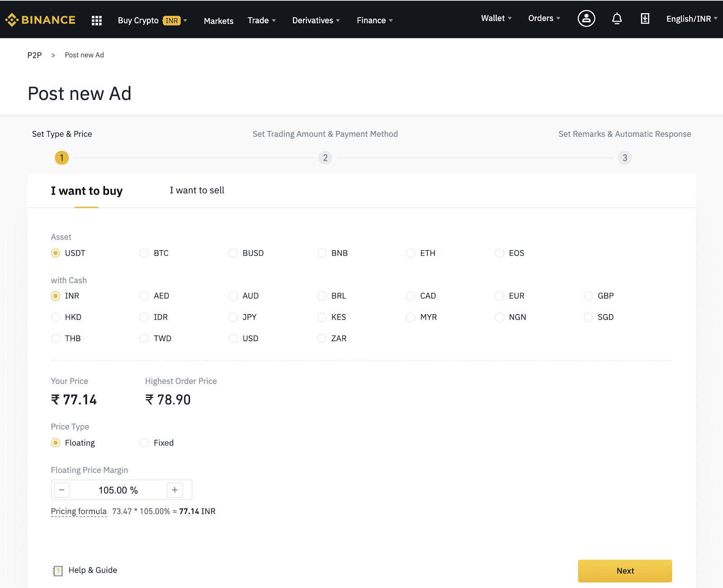Choose ZAR as cash currency
The image size is (723, 588).
[x=322, y=338]
